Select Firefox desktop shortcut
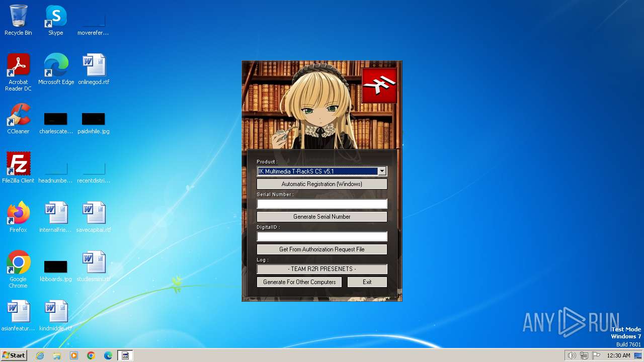Image resolution: width=644 pixels, height=362 pixels. tap(18, 217)
